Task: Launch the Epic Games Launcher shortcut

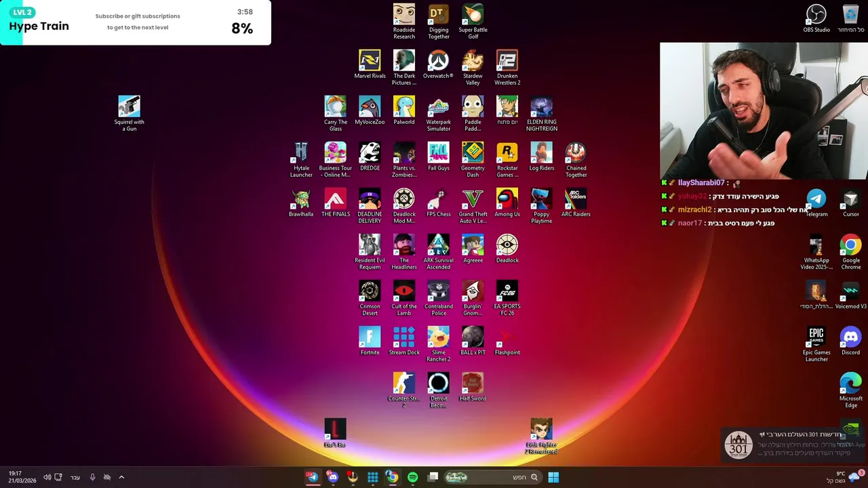Action: (816, 344)
